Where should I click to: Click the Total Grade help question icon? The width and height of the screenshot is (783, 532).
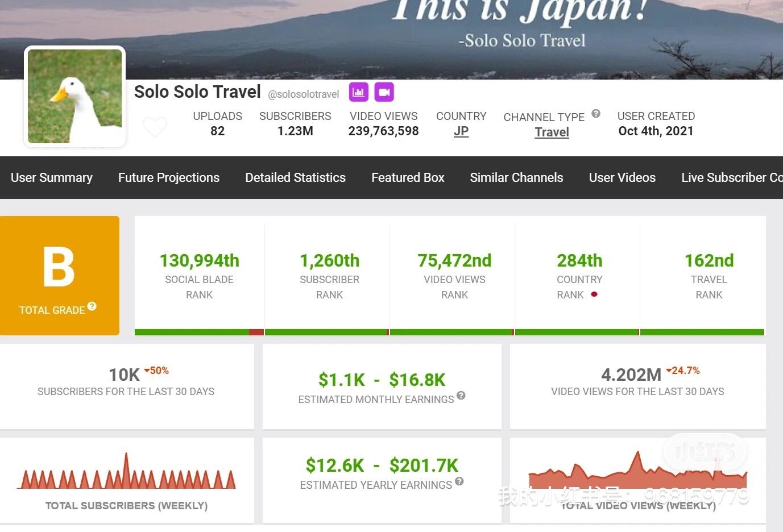[92, 306]
